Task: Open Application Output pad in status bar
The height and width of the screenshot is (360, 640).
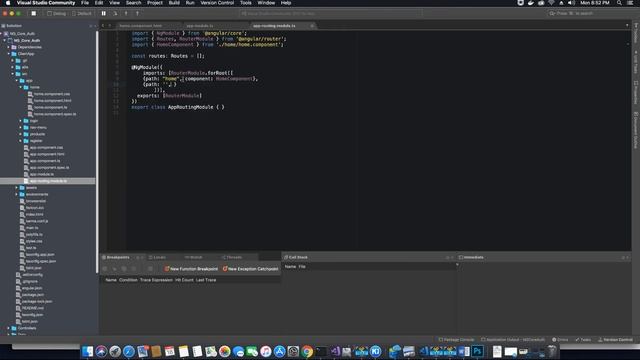Action: [x=513, y=340]
